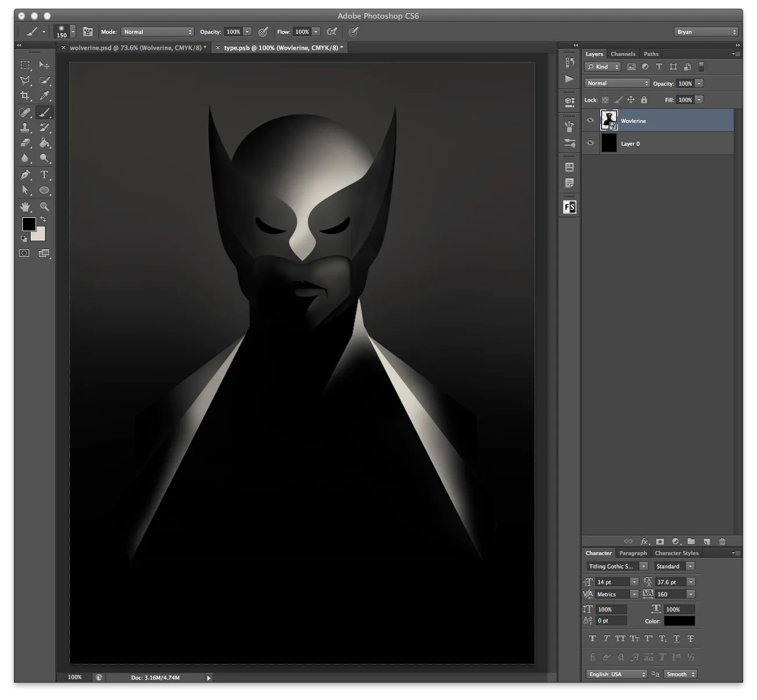Add a layer style with fx
This screenshot has width=757, height=700.
click(645, 542)
